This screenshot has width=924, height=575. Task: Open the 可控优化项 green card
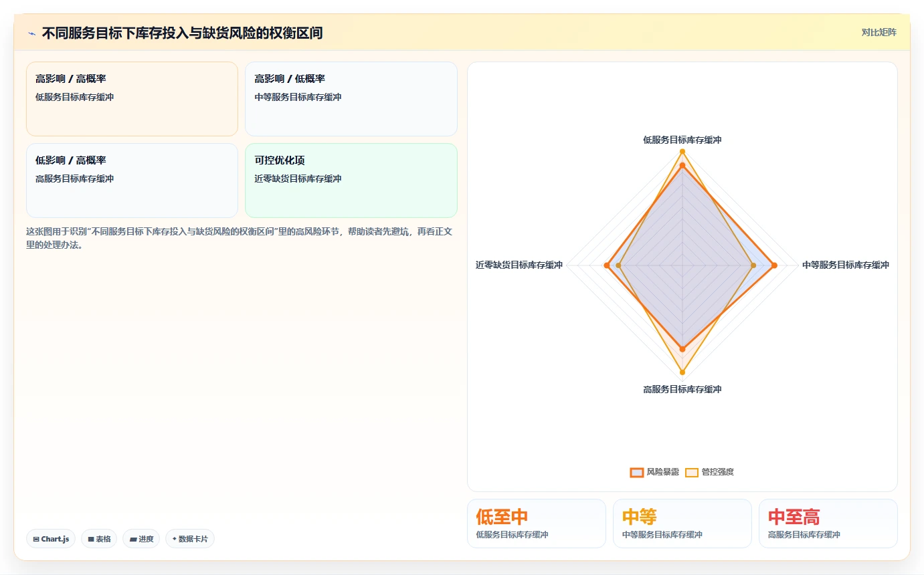coord(351,181)
